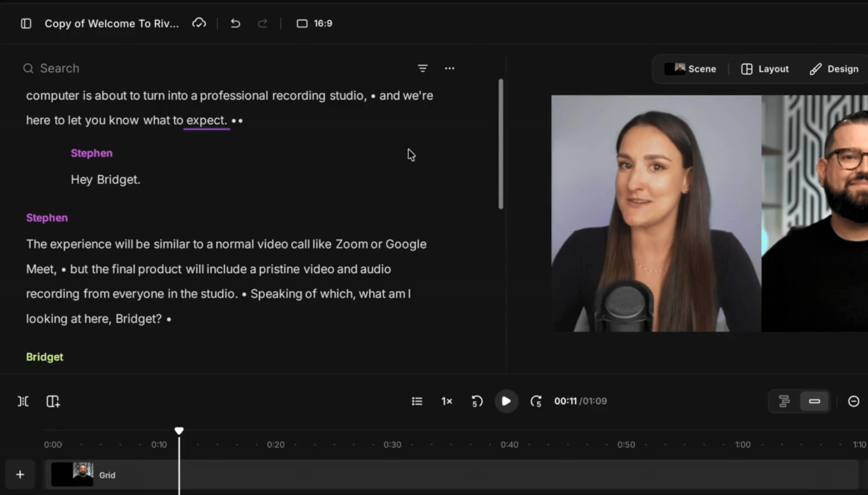Screen dimensions: 868x495
Task: Select the woman's video in the preview
Action: [656, 213]
